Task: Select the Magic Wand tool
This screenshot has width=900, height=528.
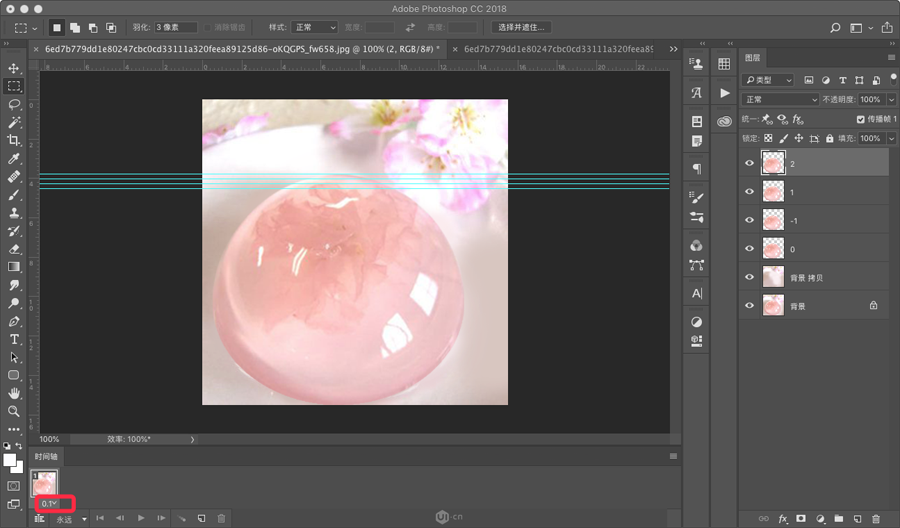Action: (x=14, y=122)
